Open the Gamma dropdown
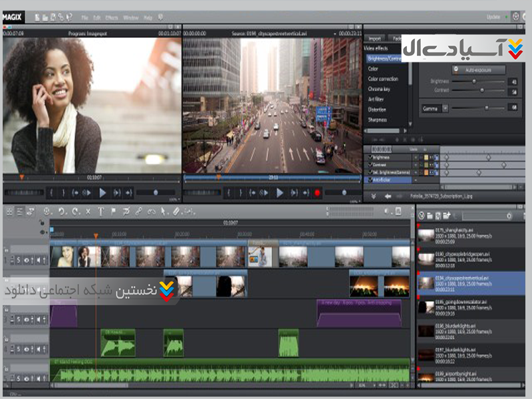This screenshot has width=532, height=399. (446, 108)
